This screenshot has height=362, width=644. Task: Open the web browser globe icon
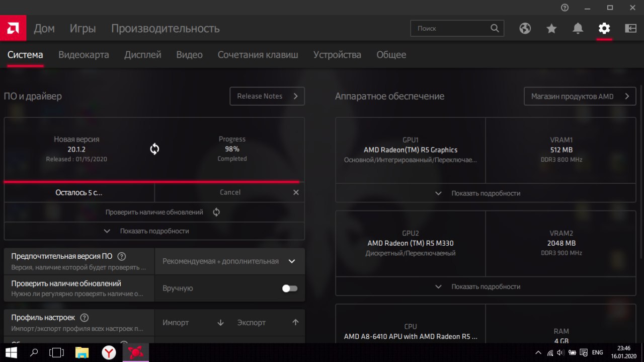click(x=525, y=28)
